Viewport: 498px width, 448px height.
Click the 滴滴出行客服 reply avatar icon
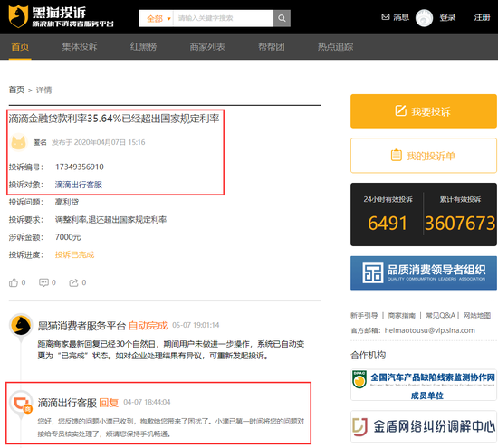21,402
